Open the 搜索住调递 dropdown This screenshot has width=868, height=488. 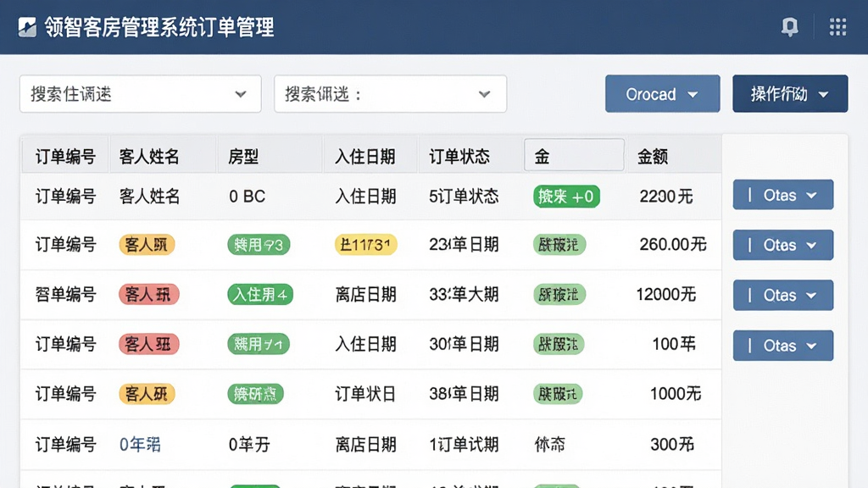coord(140,94)
